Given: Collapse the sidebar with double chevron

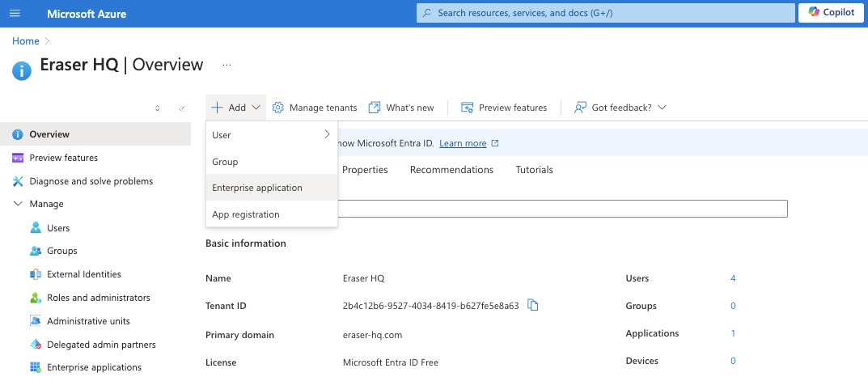Looking at the screenshot, I should click(181, 108).
